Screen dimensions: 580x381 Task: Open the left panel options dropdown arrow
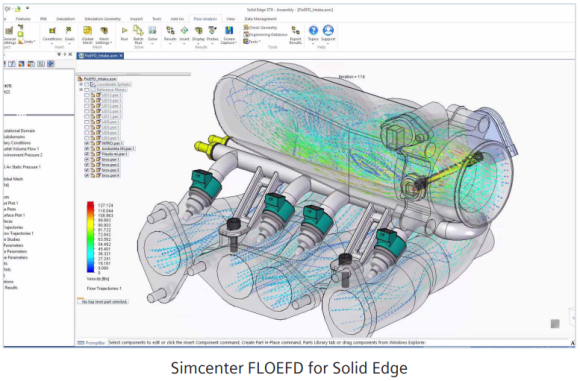coord(59,54)
